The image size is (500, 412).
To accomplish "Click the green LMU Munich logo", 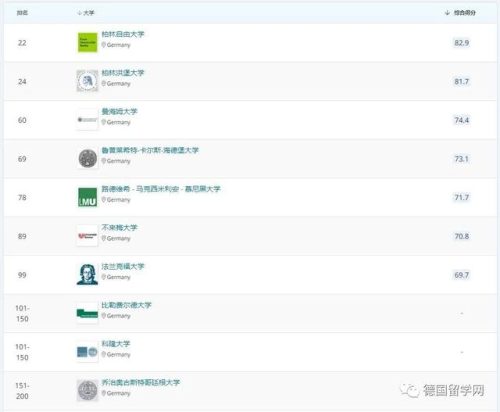I will coord(87,197).
